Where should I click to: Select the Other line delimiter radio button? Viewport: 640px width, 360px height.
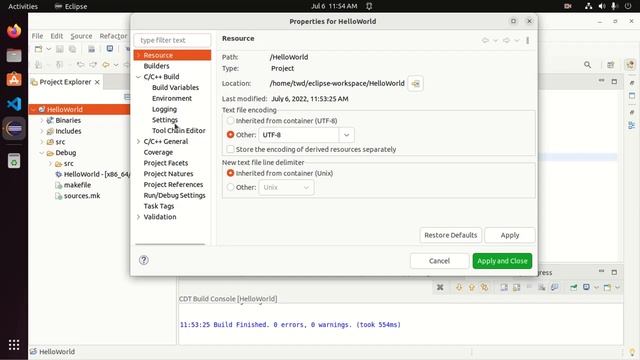pyautogui.click(x=231, y=187)
